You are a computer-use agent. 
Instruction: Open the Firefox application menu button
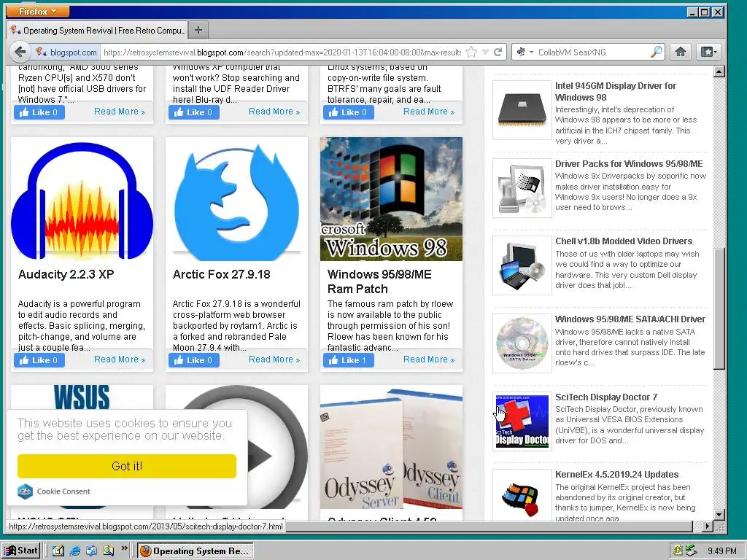pos(38,11)
